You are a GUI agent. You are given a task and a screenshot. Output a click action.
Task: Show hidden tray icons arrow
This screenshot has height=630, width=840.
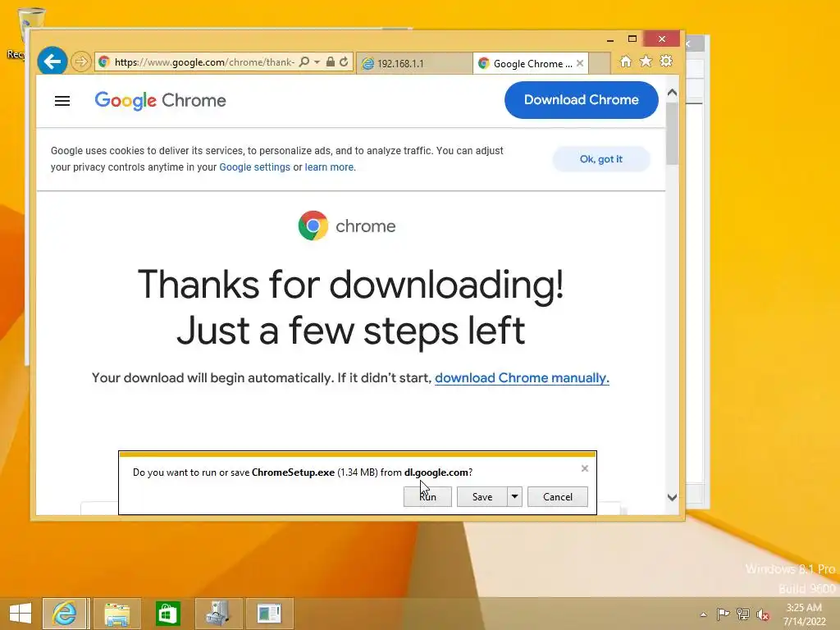[703, 614]
